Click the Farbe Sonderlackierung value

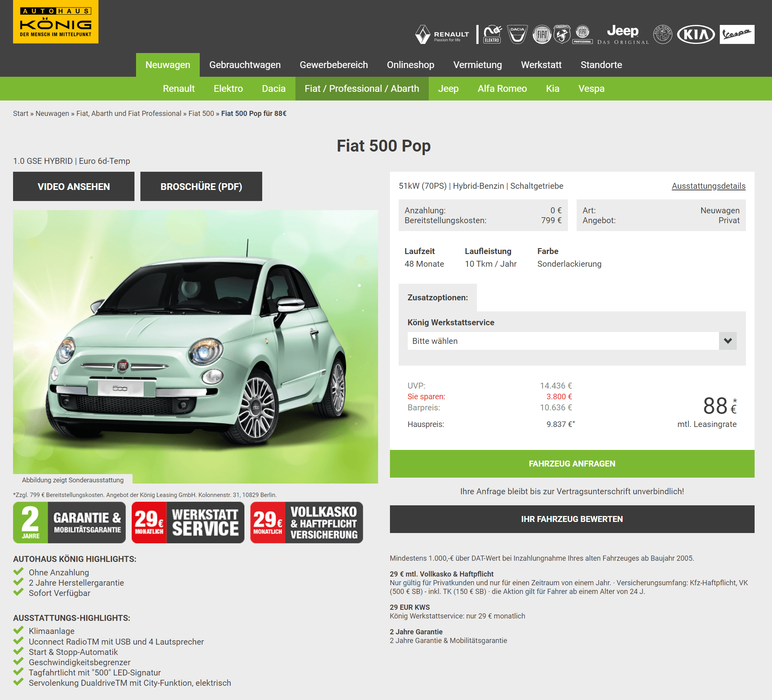coord(569,264)
